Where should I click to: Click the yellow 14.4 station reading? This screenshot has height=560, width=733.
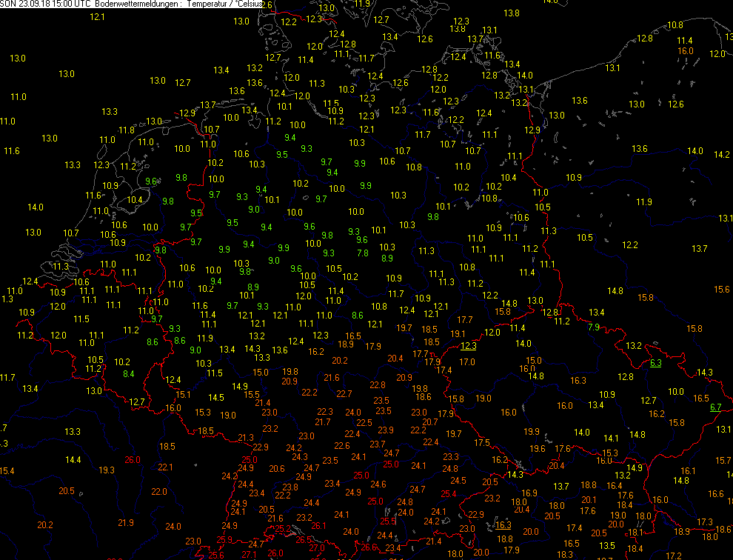coord(73,461)
